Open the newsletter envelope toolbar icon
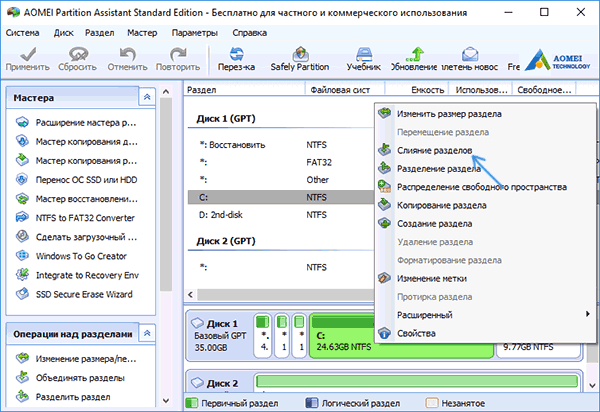This screenshot has height=412, width=600. pos(470,59)
